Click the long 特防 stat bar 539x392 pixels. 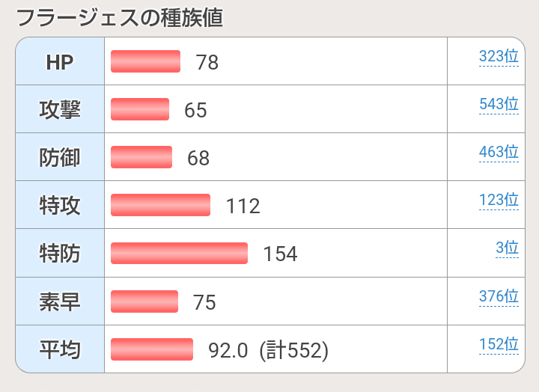tap(179, 253)
